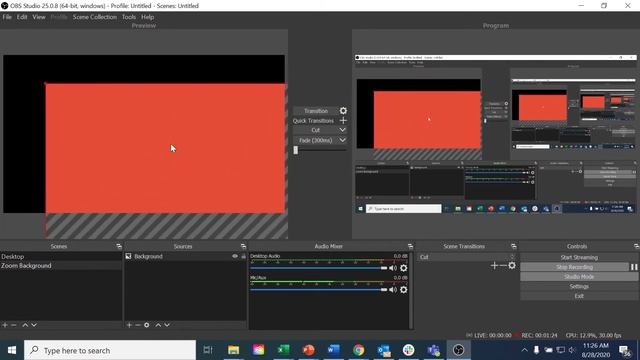640x360 pixels.
Task: Click the Windows search box
Action: click(110, 350)
